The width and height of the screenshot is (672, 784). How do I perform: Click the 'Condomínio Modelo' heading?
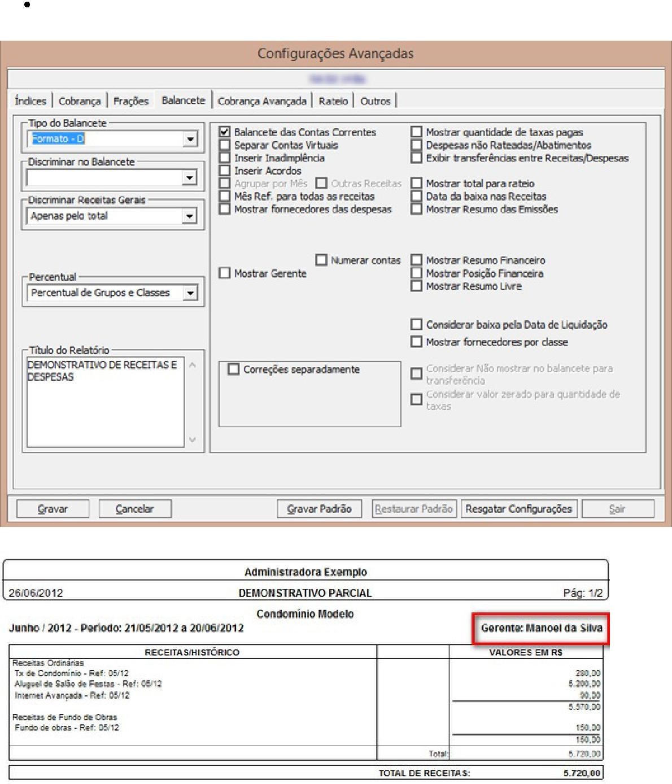coord(305,614)
